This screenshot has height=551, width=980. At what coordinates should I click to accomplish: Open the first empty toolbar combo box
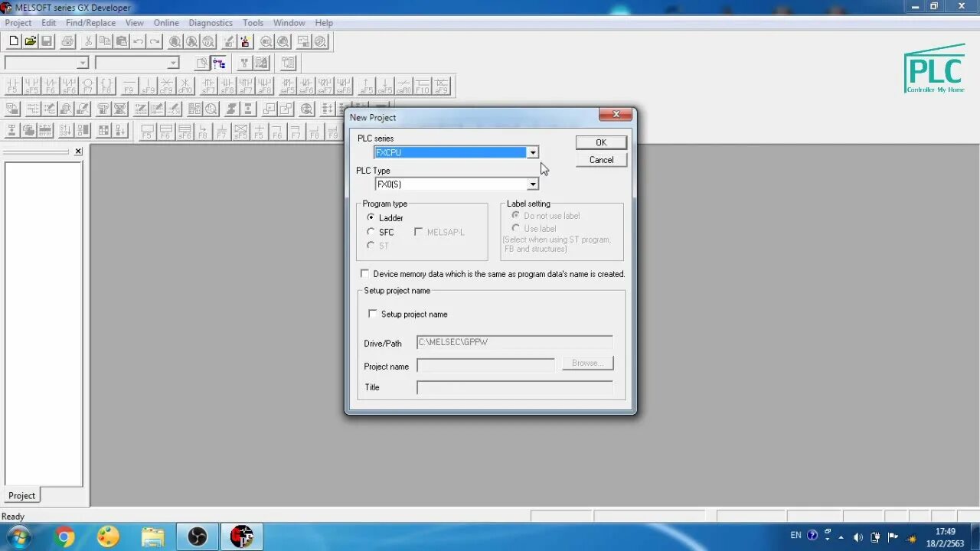47,63
